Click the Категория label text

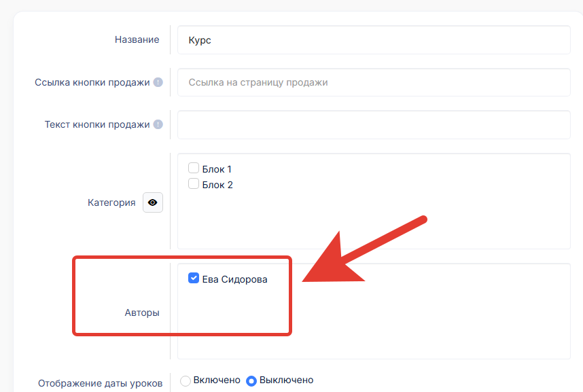(x=111, y=202)
